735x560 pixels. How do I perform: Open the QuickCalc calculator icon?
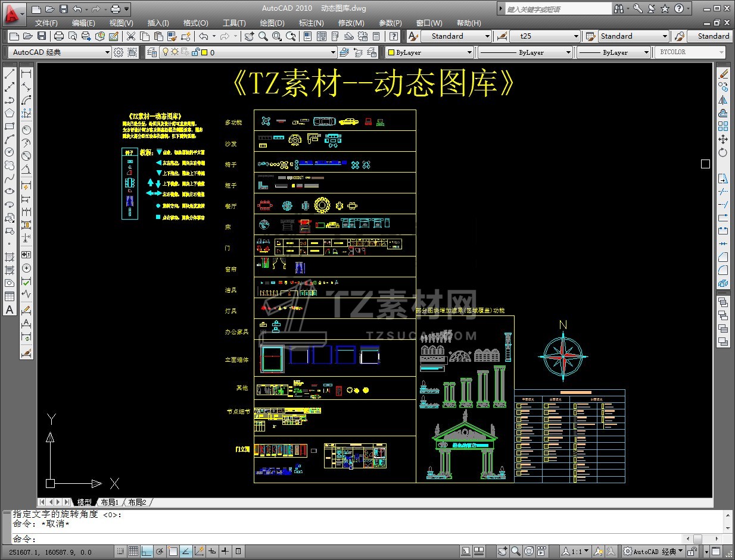[376, 36]
